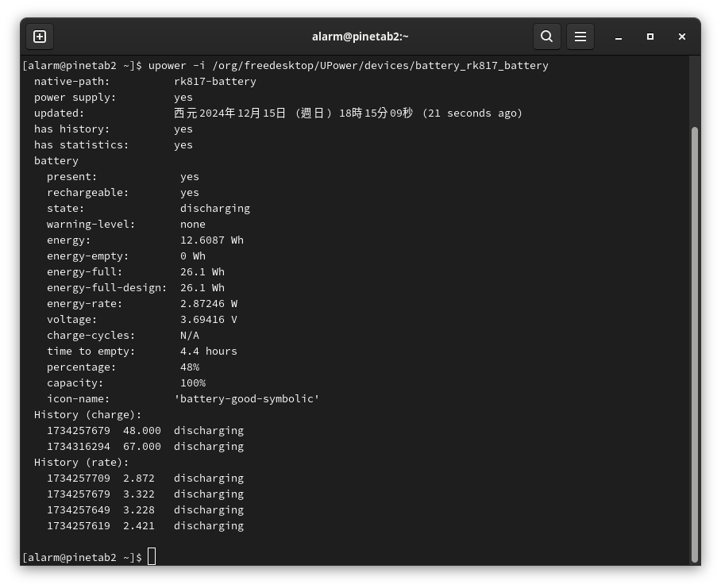Close the terminal window
This screenshot has height=588, width=721.
pos(682,37)
